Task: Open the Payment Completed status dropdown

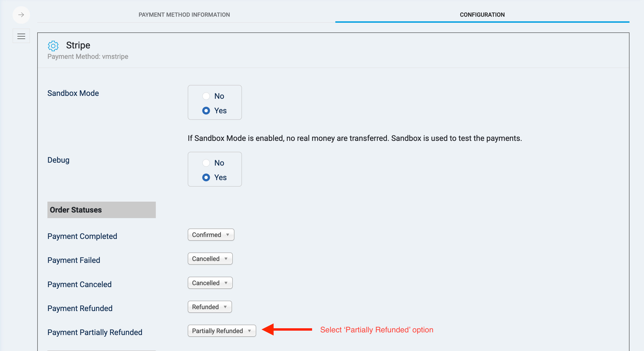Action: point(211,235)
